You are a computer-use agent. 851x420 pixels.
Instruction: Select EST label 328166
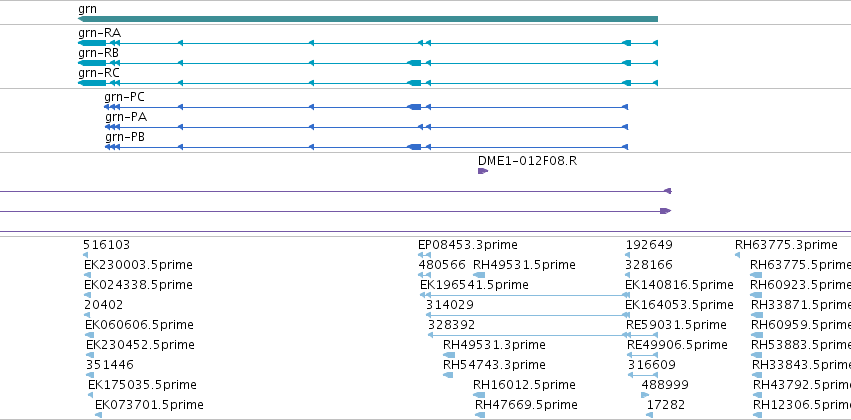pos(649,265)
